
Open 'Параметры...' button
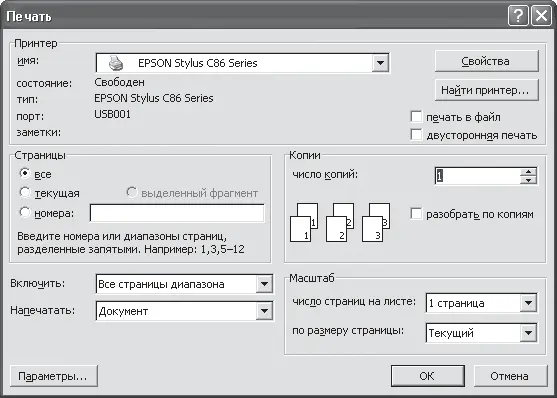point(53,376)
